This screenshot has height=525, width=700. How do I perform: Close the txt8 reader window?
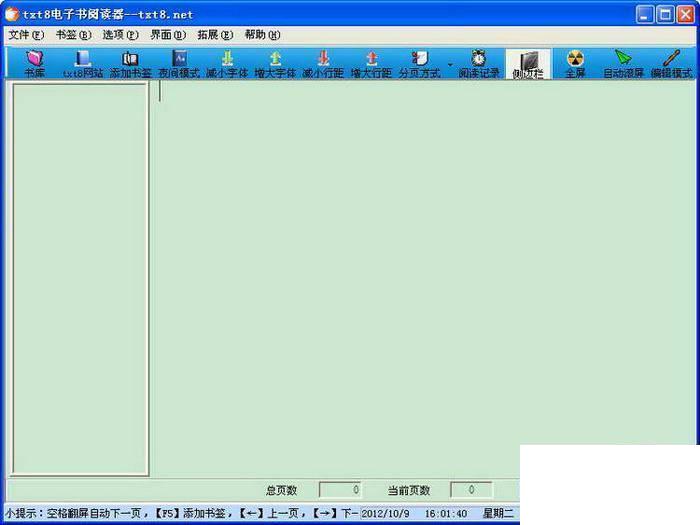coord(685,15)
